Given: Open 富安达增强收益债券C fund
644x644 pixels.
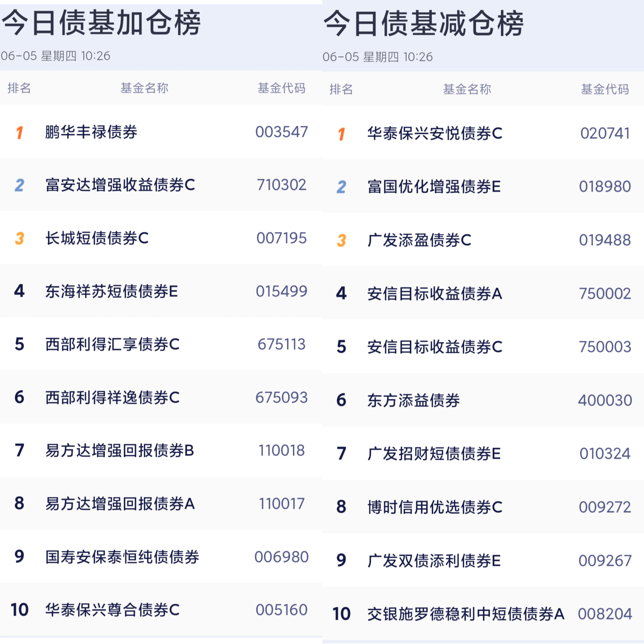Looking at the screenshot, I should (x=120, y=185).
